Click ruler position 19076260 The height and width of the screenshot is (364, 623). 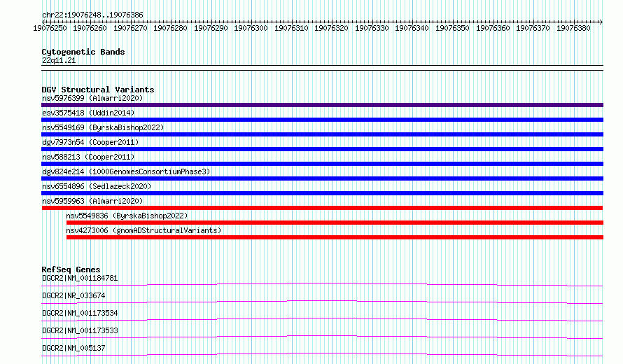[x=90, y=28]
